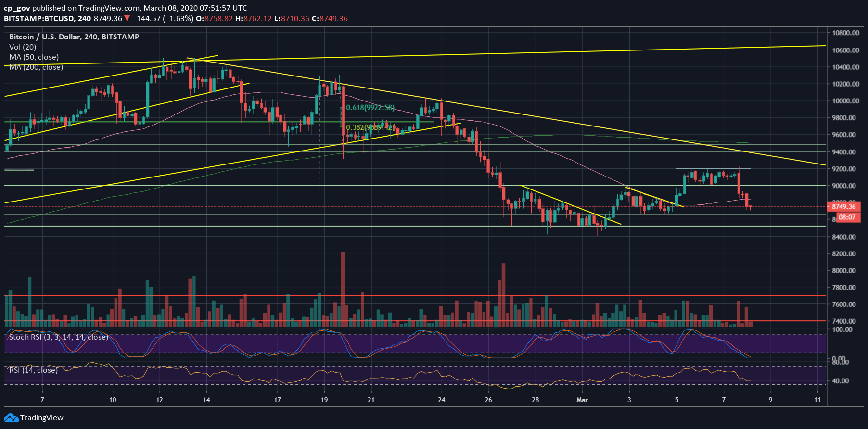Click the low value L:8710.36
Screen dimensions: 868x429
[x=292, y=18]
